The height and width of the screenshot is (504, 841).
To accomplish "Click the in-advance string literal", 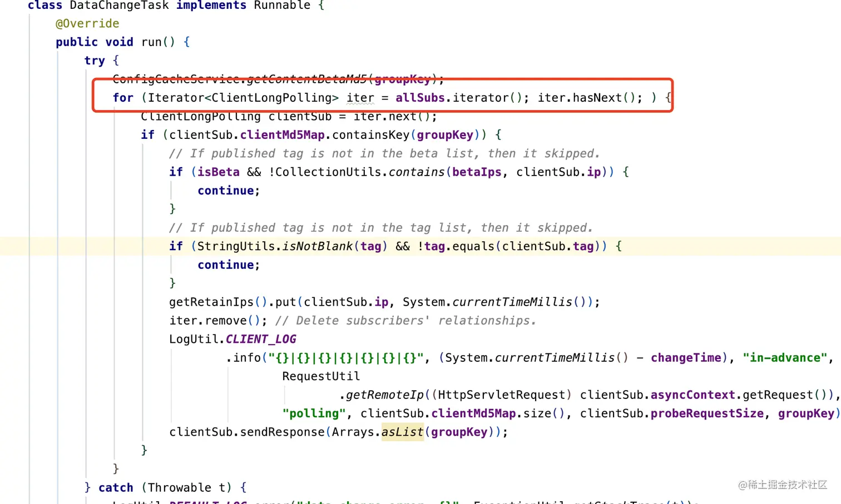I will coord(784,357).
